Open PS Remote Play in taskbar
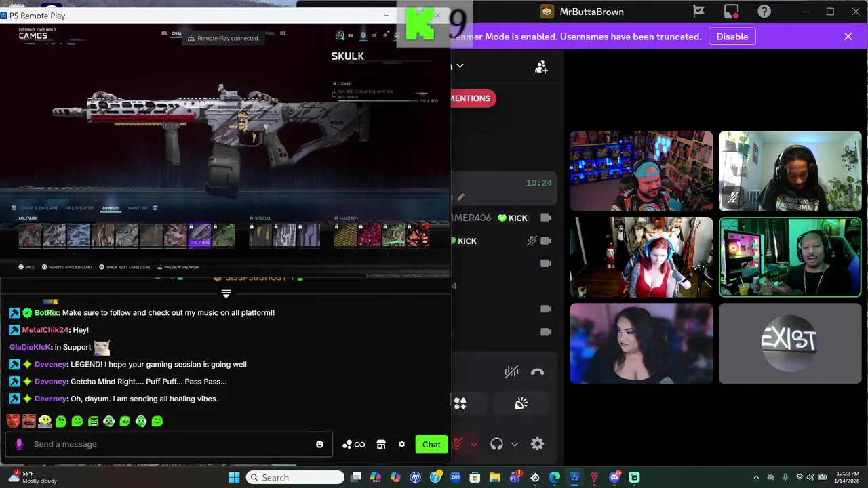This screenshot has height=488, width=868. click(x=574, y=477)
